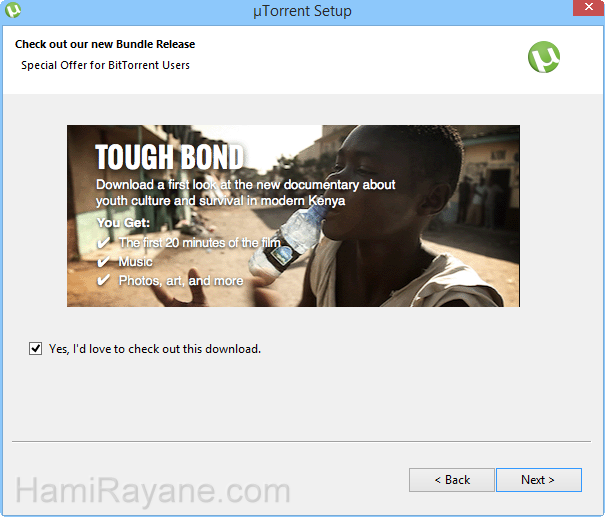Click 'Special Offer for BitTorrent Users' text
The width and height of the screenshot is (605, 517).
105,65
